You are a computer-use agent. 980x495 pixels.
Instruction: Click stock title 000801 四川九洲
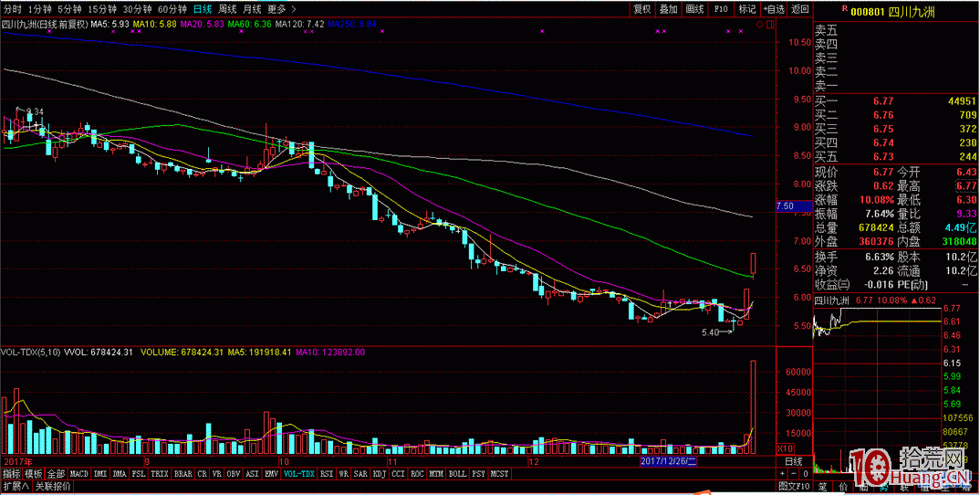click(x=892, y=11)
